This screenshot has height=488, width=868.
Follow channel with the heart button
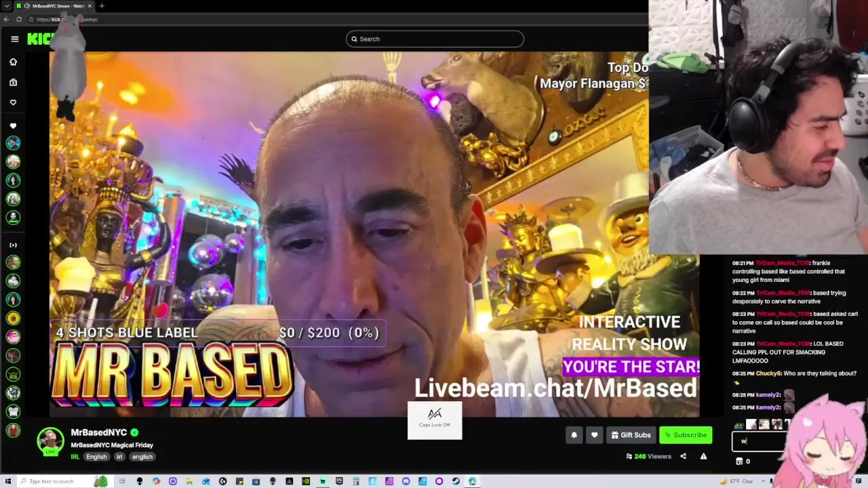pyautogui.click(x=595, y=435)
